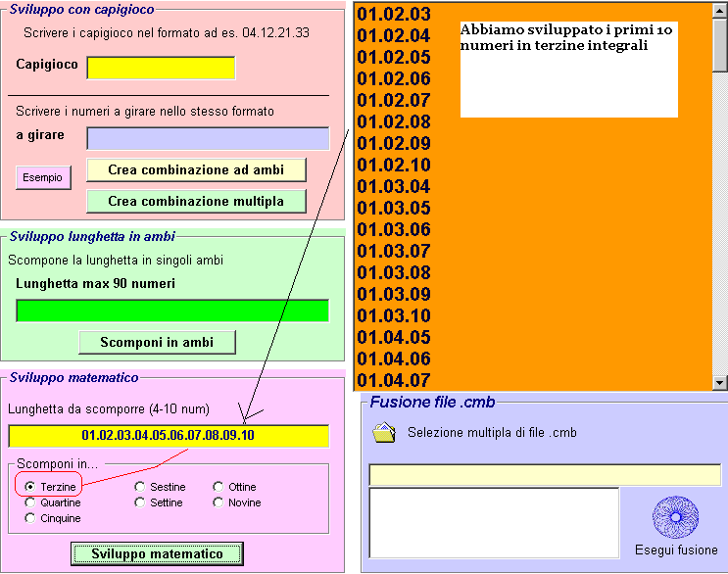728x574 pixels.
Task: Click the pale yellow fusion file path field
Action: point(545,475)
